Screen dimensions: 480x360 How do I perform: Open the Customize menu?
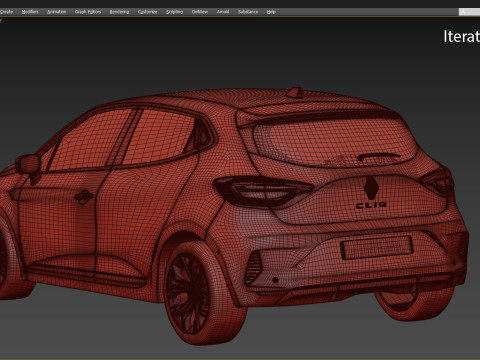click(x=147, y=12)
